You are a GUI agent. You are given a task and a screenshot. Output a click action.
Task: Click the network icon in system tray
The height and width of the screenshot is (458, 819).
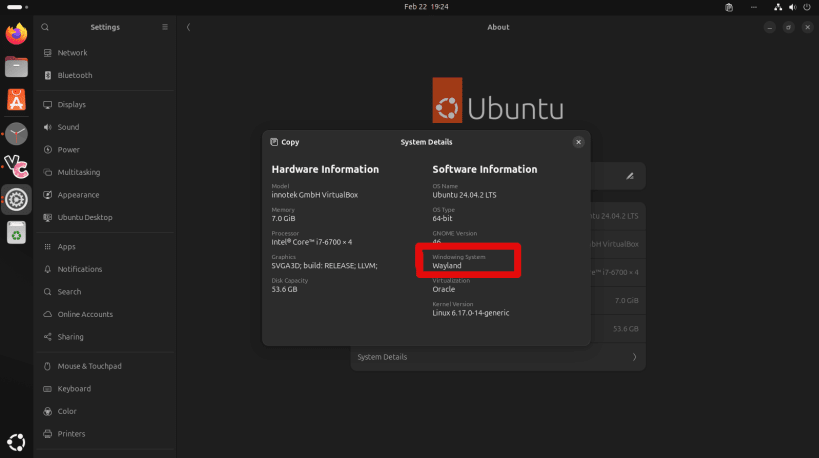pyautogui.click(x=778, y=7)
